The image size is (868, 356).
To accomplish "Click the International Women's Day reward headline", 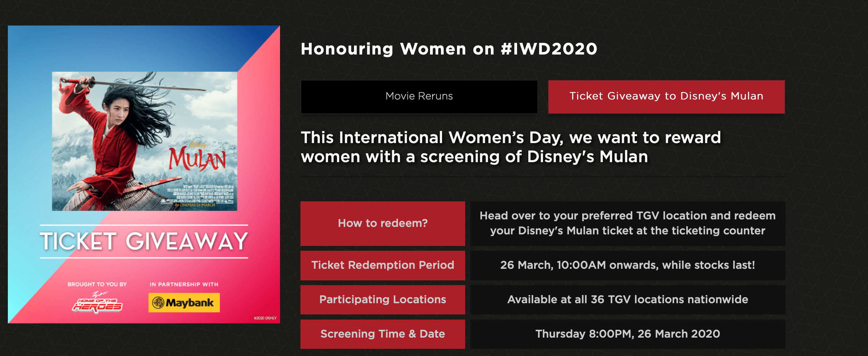I will coord(511,147).
